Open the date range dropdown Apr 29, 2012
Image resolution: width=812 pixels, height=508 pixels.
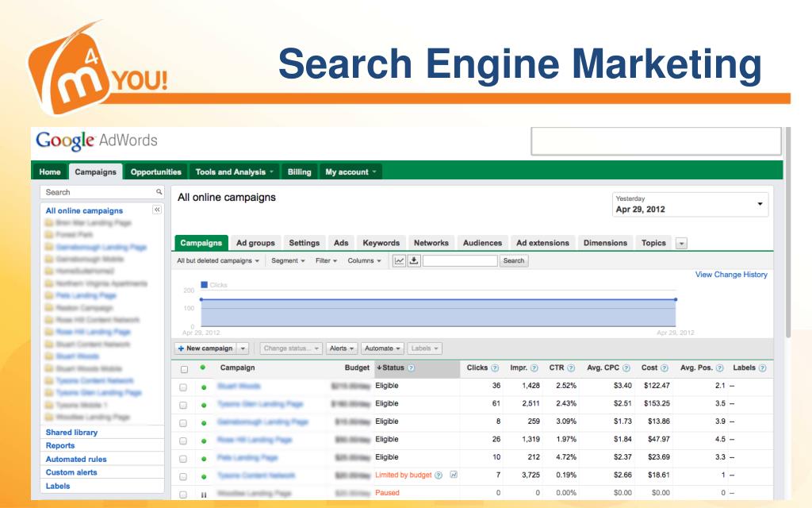pyautogui.click(x=690, y=205)
